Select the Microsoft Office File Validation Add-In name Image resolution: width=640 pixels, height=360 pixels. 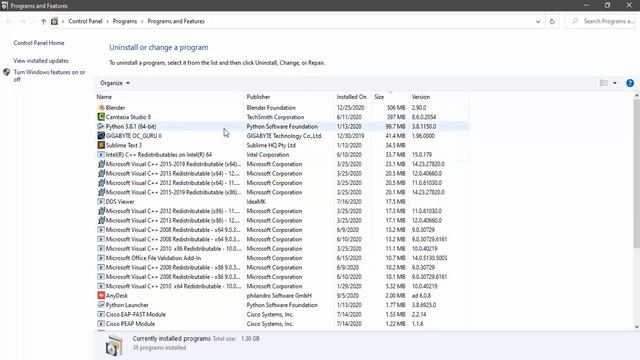153,258
